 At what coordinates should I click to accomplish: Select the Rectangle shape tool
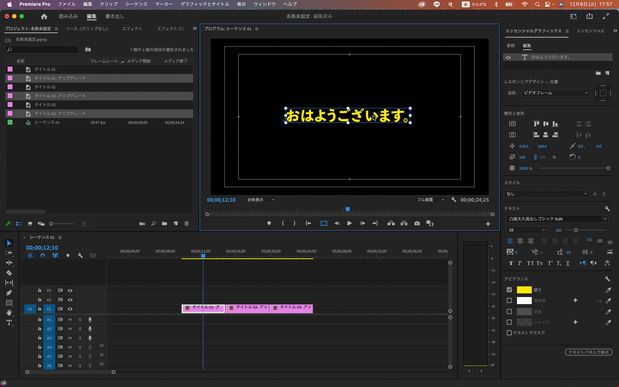[9, 303]
